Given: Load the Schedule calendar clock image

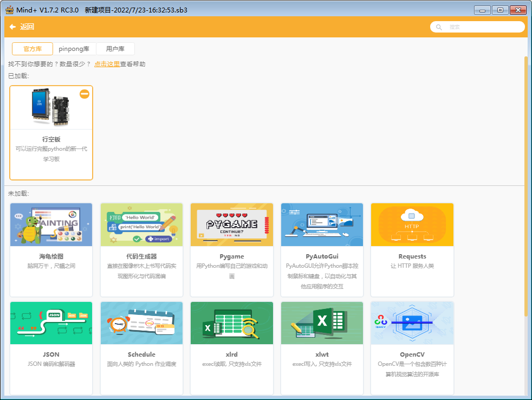Looking at the screenshot, I should [x=141, y=323].
